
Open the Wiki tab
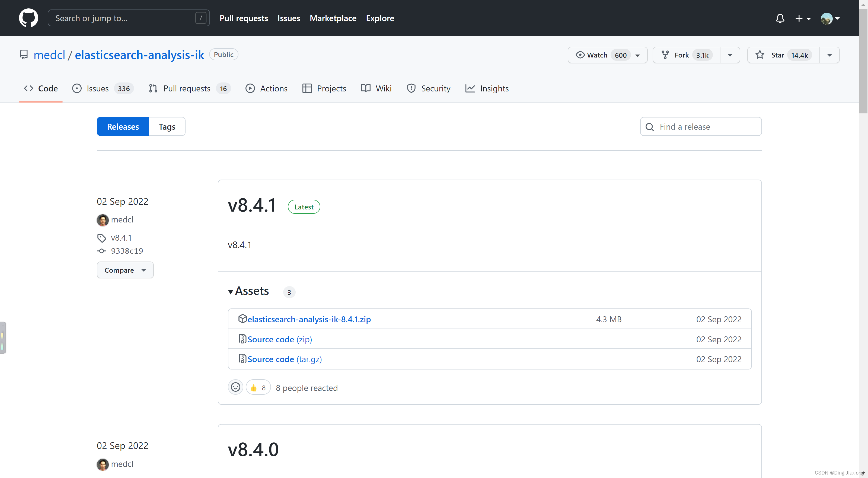tap(376, 88)
